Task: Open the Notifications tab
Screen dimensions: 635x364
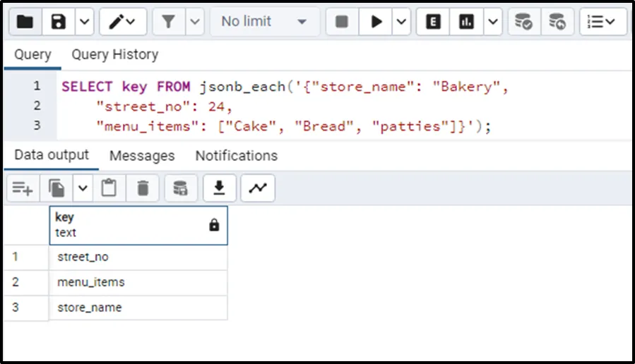Action: coord(236,156)
